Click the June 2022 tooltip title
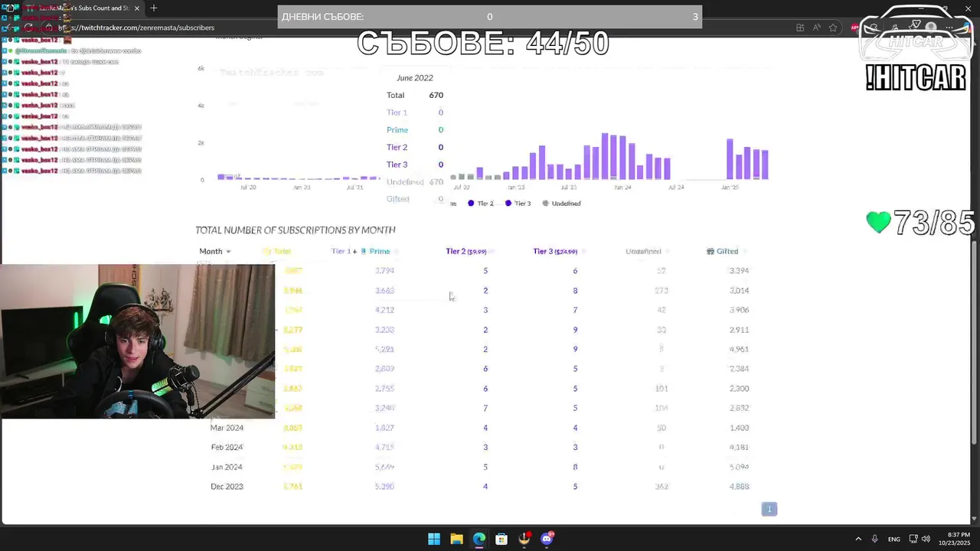The height and width of the screenshot is (551, 980). click(x=414, y=78)
